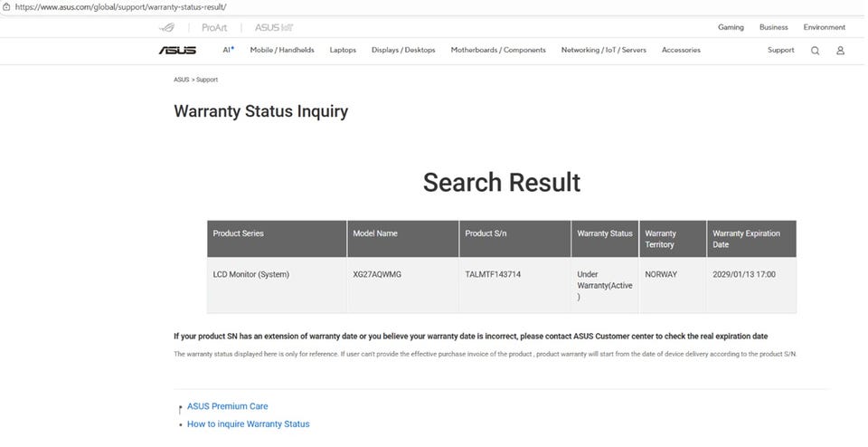Open the AI menu item
Image resolution: width=868 pixels, height=447 pixels.
(228, 50)
